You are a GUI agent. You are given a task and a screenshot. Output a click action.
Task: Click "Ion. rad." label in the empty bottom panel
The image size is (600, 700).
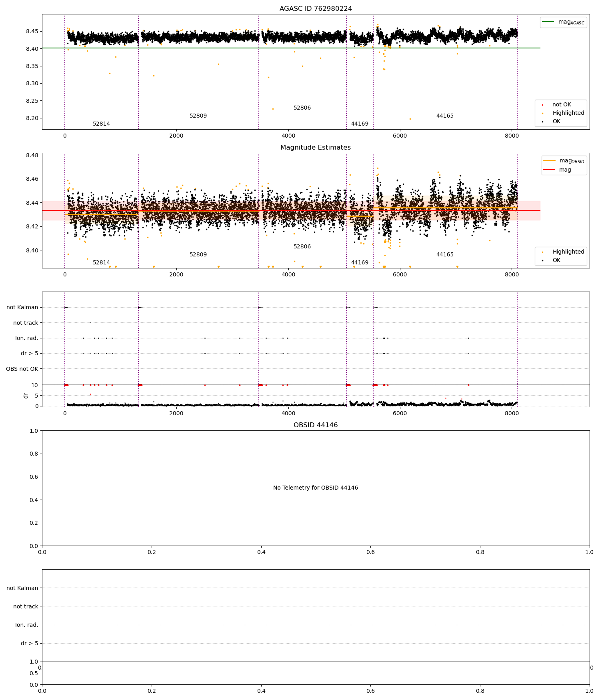point(27,625)
